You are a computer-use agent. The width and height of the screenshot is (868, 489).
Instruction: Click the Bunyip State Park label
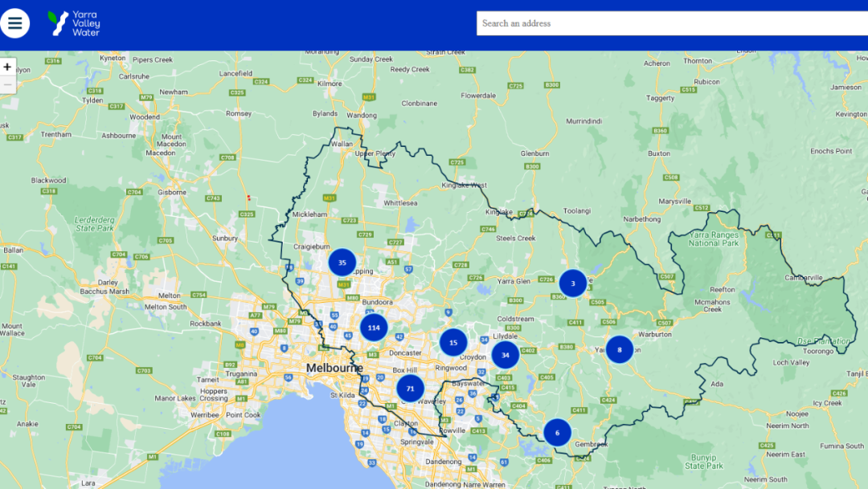point(704,462)
